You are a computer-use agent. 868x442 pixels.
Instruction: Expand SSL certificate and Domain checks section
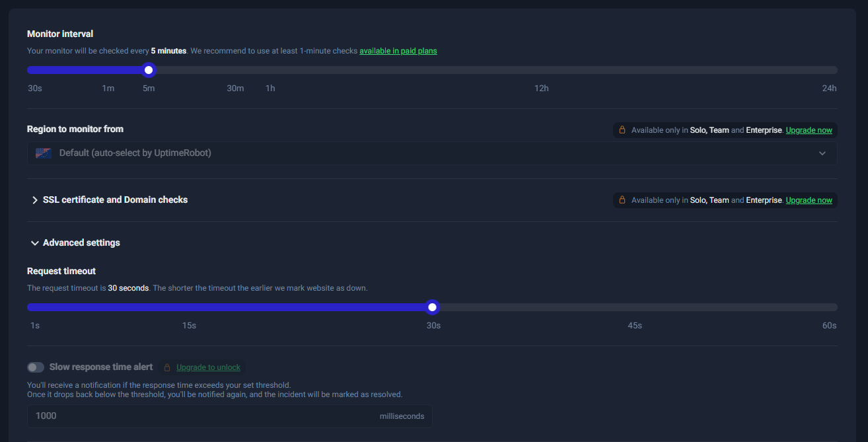pyautogui.click(x=115, y=200)
